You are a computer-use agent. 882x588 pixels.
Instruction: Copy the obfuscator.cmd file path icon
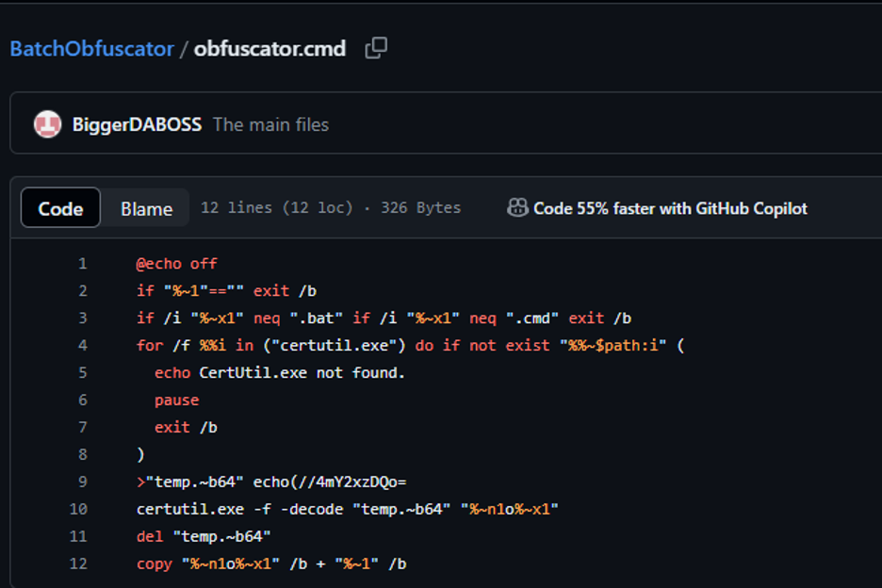376,48
